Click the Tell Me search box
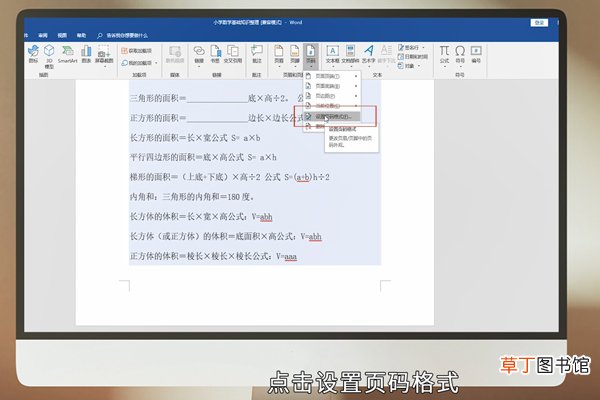Viewport: 600px width, 400px height. click(x=122, y=36)
